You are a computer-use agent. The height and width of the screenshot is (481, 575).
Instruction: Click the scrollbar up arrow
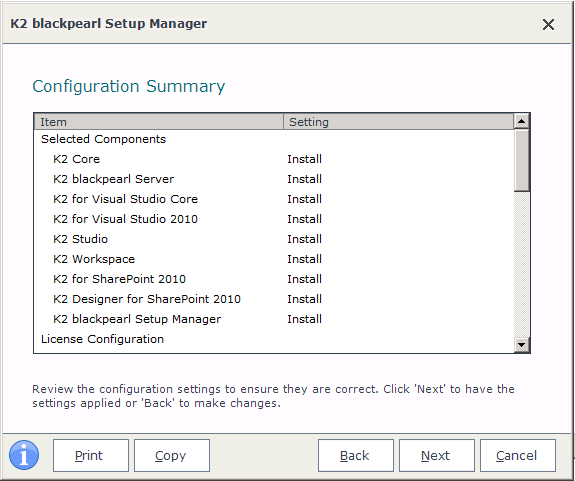point(521,121)
